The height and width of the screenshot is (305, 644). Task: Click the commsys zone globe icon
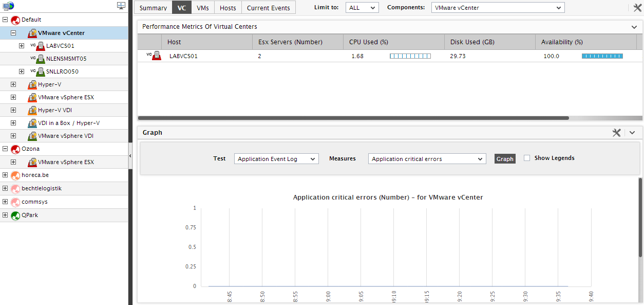pos(15,202)
